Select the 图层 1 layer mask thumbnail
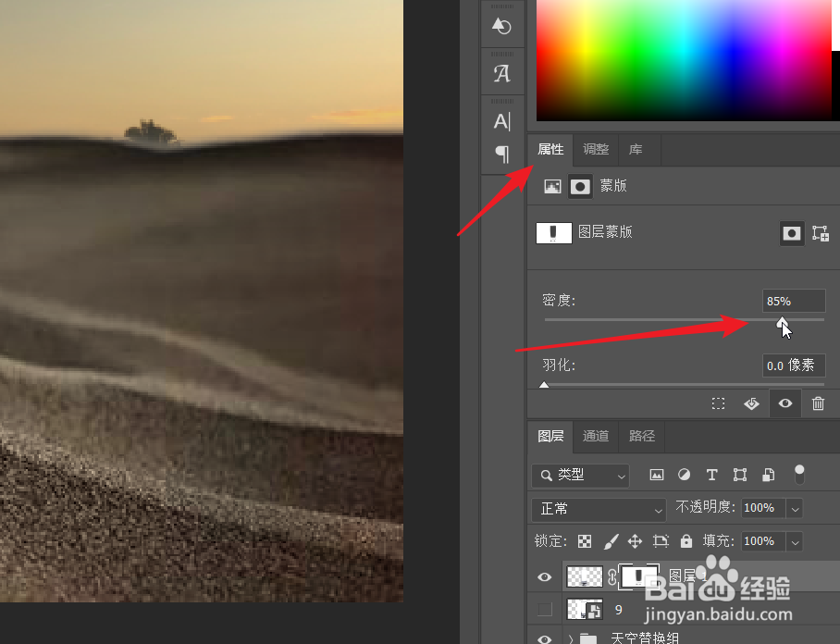The image size is (840, 644). point(638,577)
